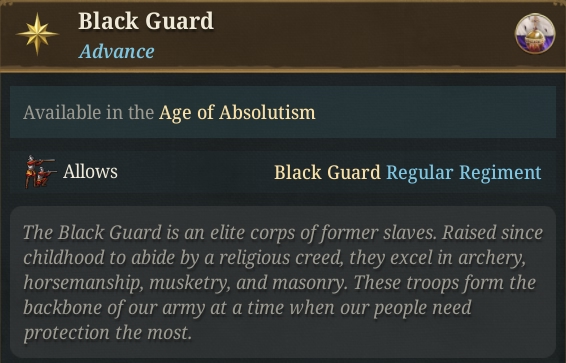
Task: Click the italic description text box
Action: pos(283,282)
